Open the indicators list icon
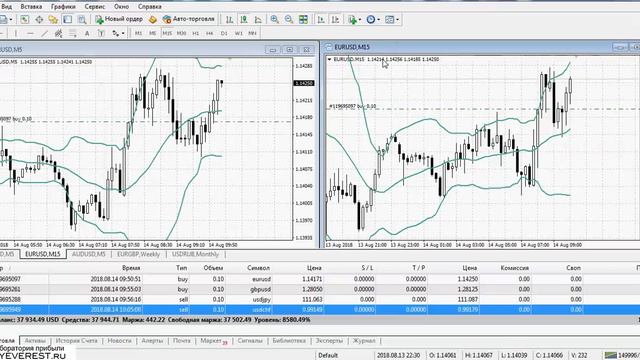The height and width of the screenshot is (360, 640). coord(352,19)
